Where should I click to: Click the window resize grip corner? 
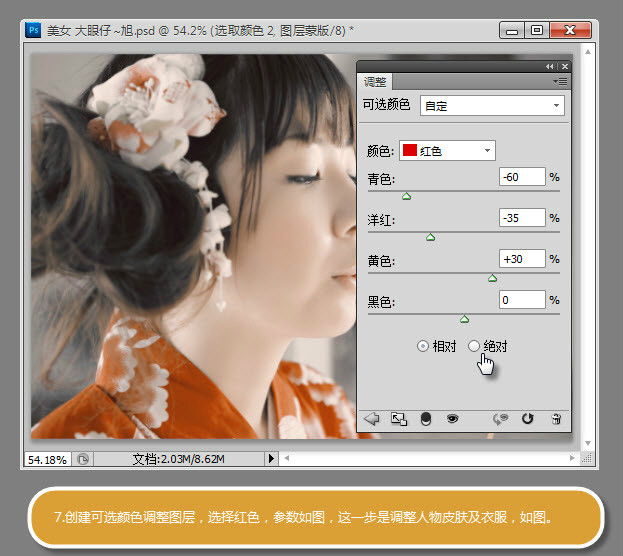point(587,459)
